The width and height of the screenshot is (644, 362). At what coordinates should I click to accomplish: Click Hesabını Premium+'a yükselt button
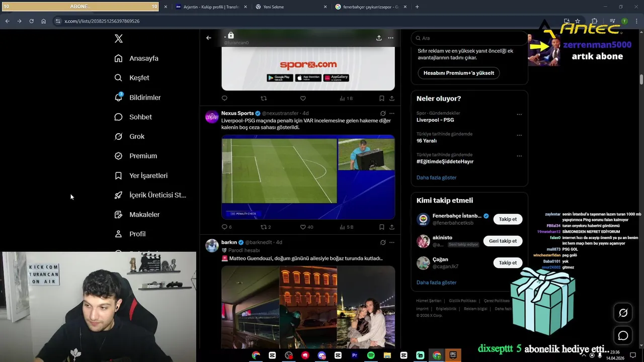tap(459, 73)
